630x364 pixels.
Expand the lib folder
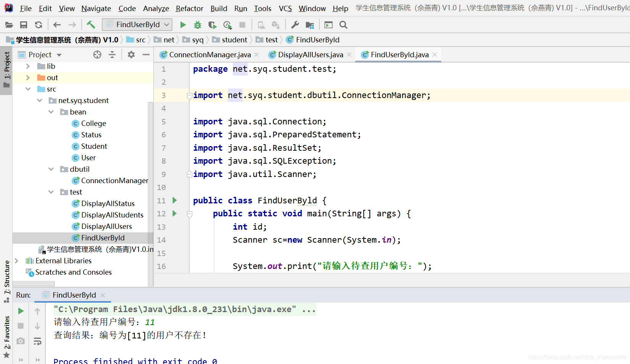[x=28, y=66]
